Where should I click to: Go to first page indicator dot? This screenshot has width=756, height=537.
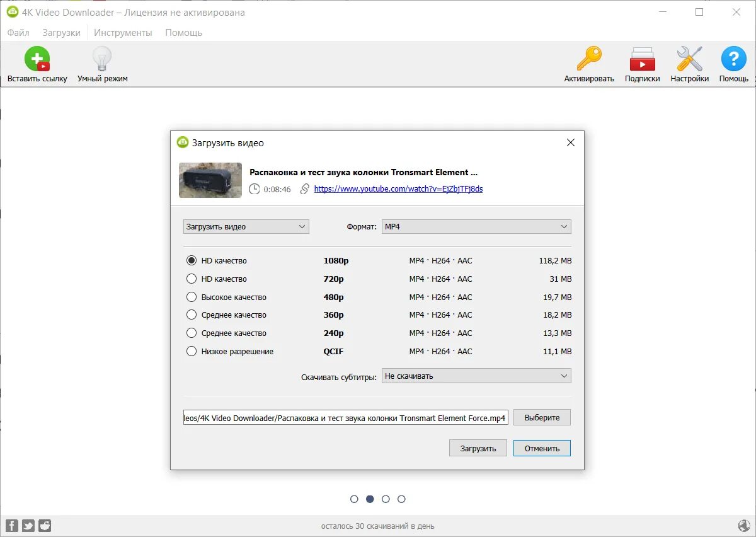coord(354,499)
